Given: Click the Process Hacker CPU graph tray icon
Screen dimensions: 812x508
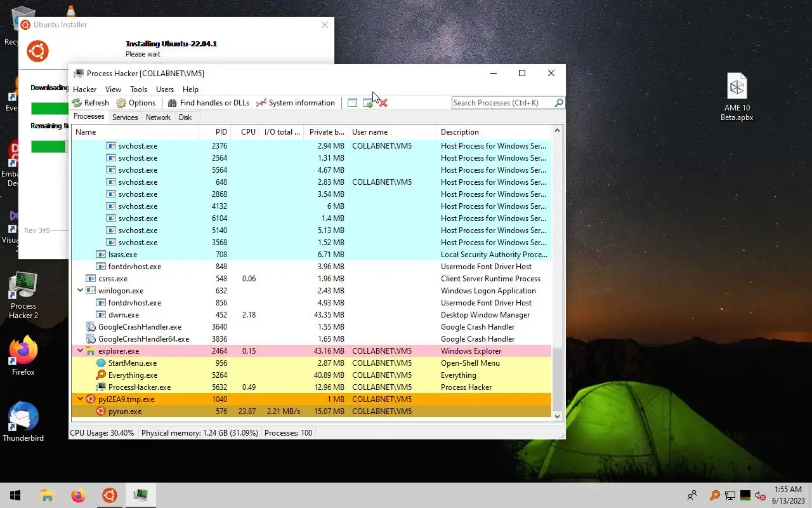Looking at the screenshot, I should (745, 495).
